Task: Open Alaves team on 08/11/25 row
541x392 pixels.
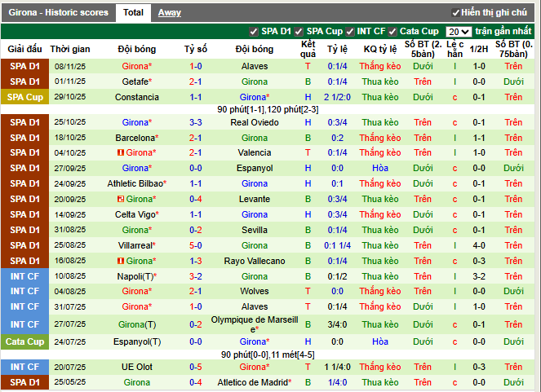Action: [255, 66]
